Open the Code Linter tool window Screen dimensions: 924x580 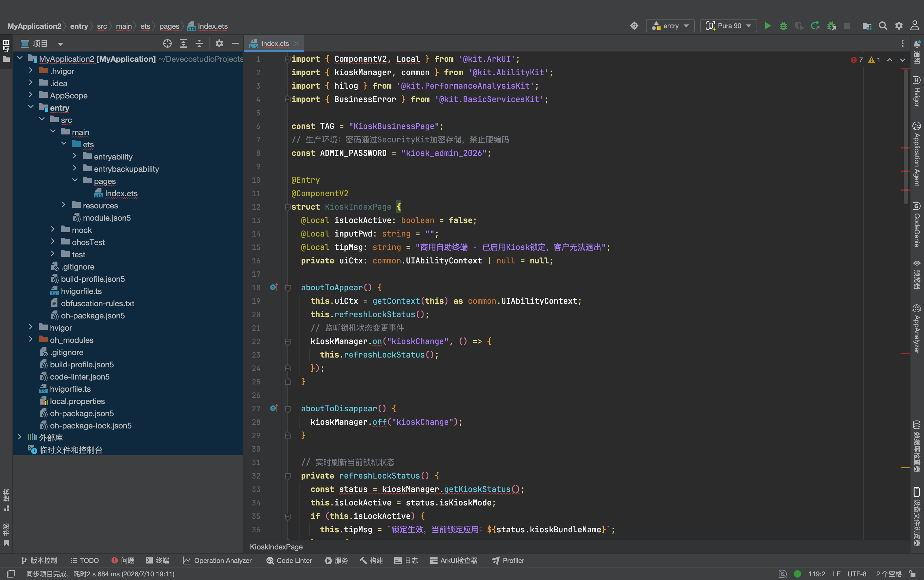289,560
